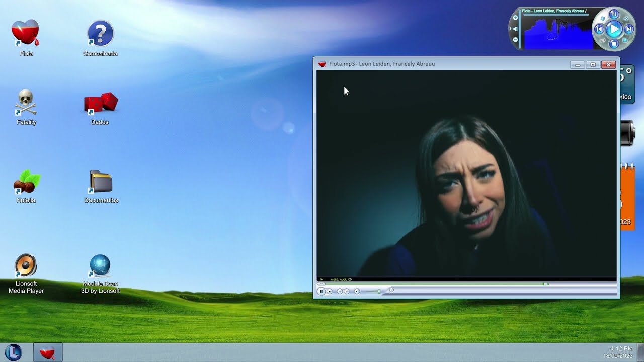The image size is (644, 362).
Task: Click Stop on the round widget
Action: click(x=614, y=44)
